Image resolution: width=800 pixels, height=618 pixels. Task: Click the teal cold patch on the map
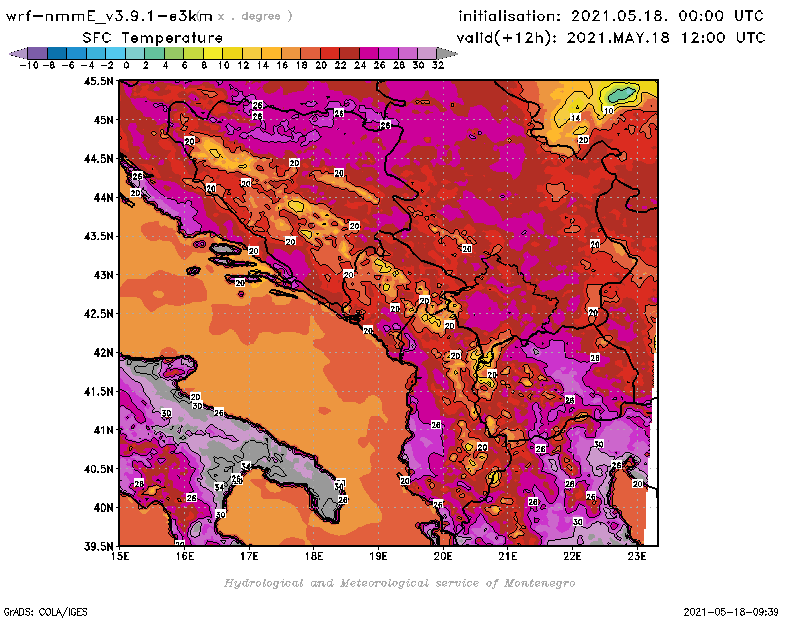(x=621, y=94)
